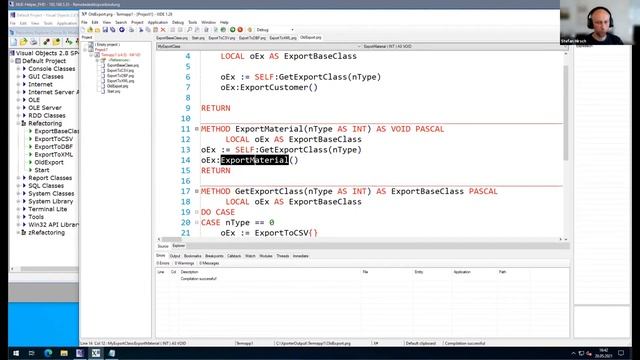The width and height of the screenshot is (640, 360).
Task: Open the Project menu in XIDE
Action: (137, 22)
